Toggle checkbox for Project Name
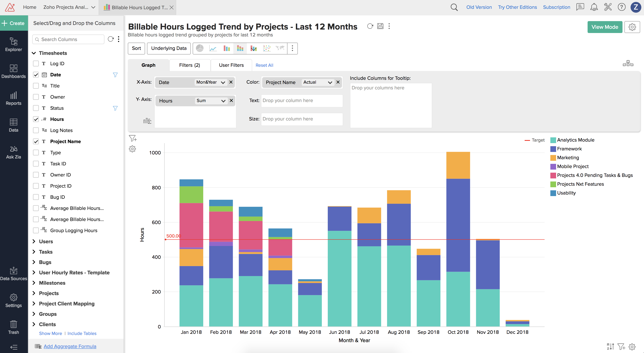644x353 pixels. click(36, 141)
